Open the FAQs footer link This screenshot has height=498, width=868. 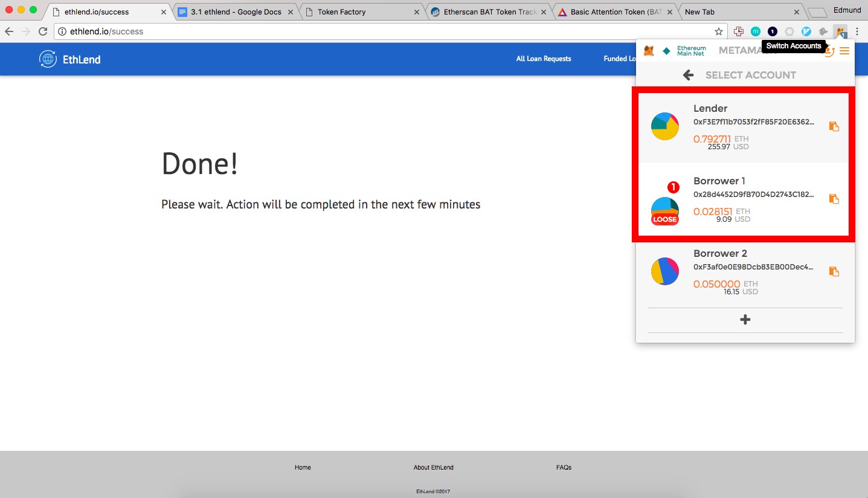click(564, 467)
